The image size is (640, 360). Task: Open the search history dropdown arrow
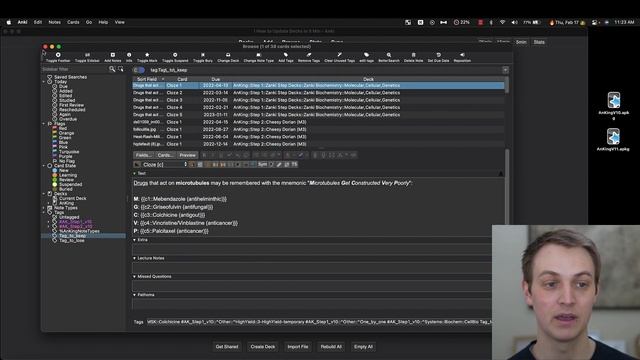pos(505,70)
